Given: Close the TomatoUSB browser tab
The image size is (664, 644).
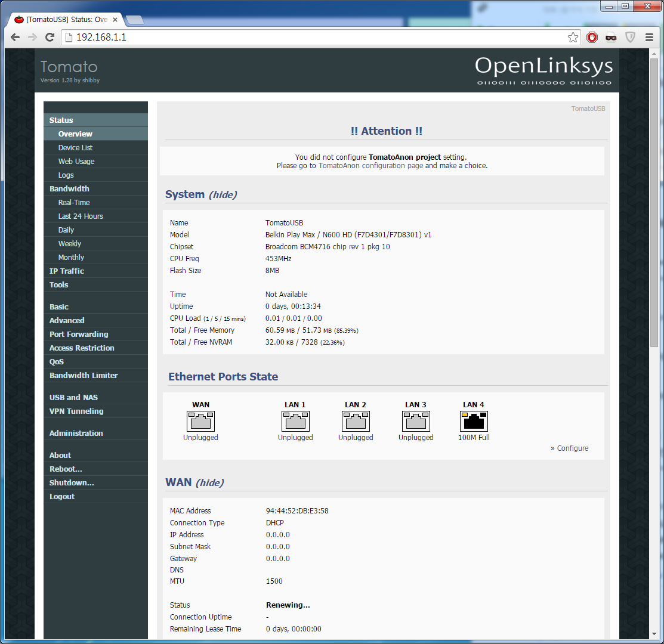Looking at the screenshot, I should point(115,20).
